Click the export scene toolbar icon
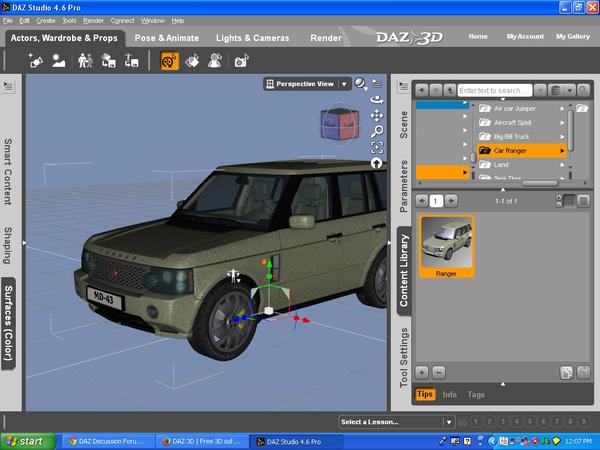 tap(132, 61)
